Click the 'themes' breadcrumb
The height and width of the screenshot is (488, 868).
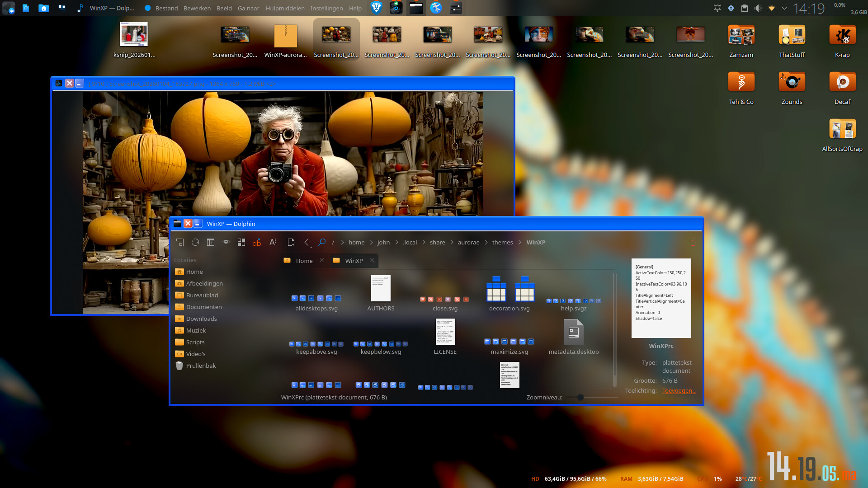point(502,242)
